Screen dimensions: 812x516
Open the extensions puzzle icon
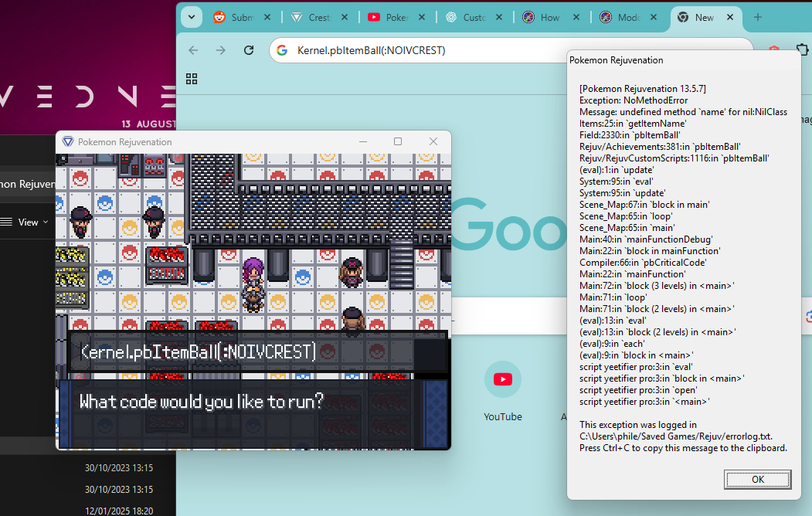(803, 50)
